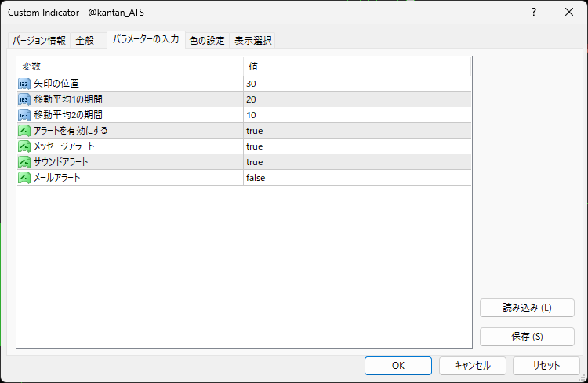Click the 値 column header
This screenshot has height=383, width=588.
click(357, 67)
